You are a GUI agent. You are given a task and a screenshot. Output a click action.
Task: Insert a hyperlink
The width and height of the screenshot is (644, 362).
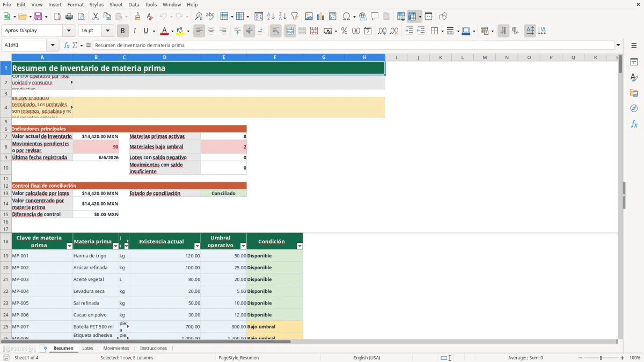pos(363,17)
